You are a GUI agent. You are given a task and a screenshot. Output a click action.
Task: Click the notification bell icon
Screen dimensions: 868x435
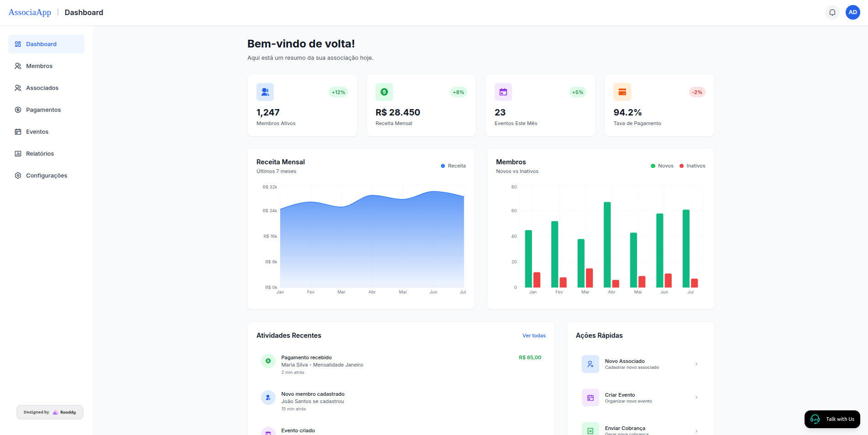pyautogui.click(x=832, y=12)
